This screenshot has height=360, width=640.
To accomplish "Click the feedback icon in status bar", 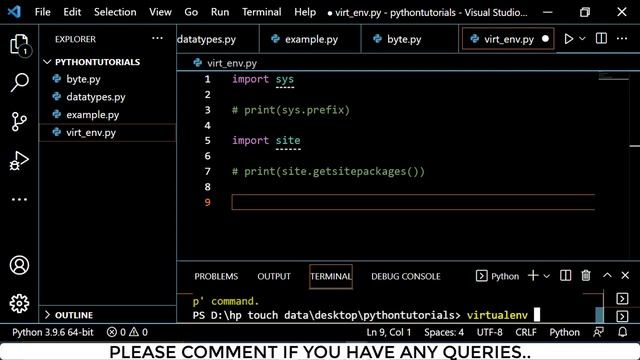I will coord(598,332).
